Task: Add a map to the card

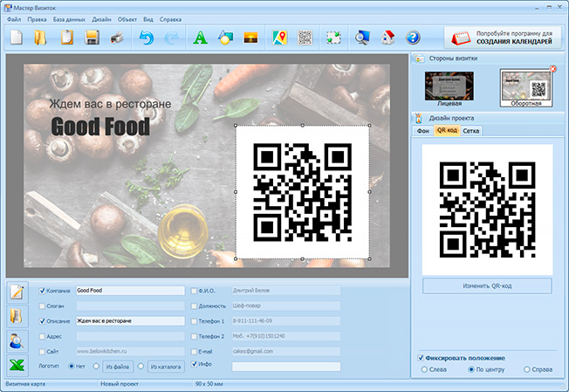Action: coord(279,38)
